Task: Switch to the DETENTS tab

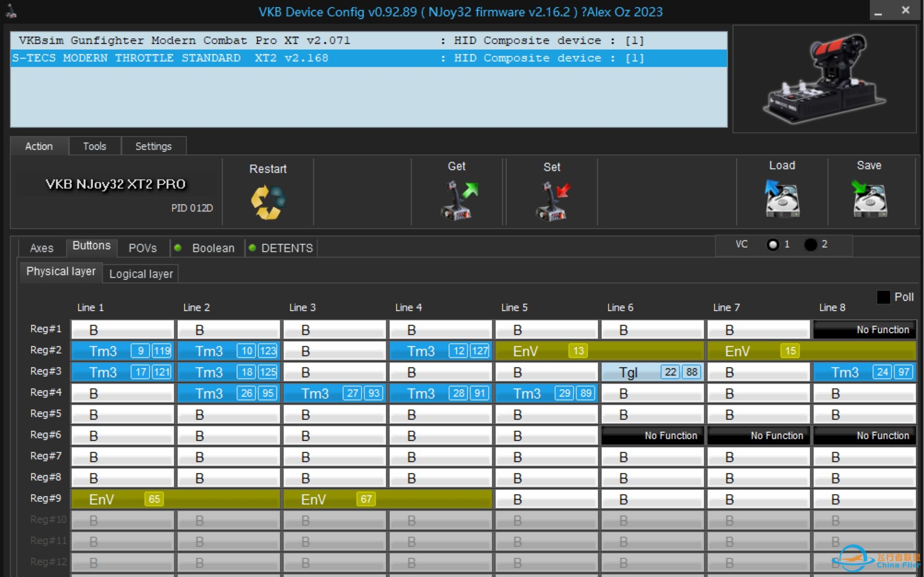Action: pos(282,248)
